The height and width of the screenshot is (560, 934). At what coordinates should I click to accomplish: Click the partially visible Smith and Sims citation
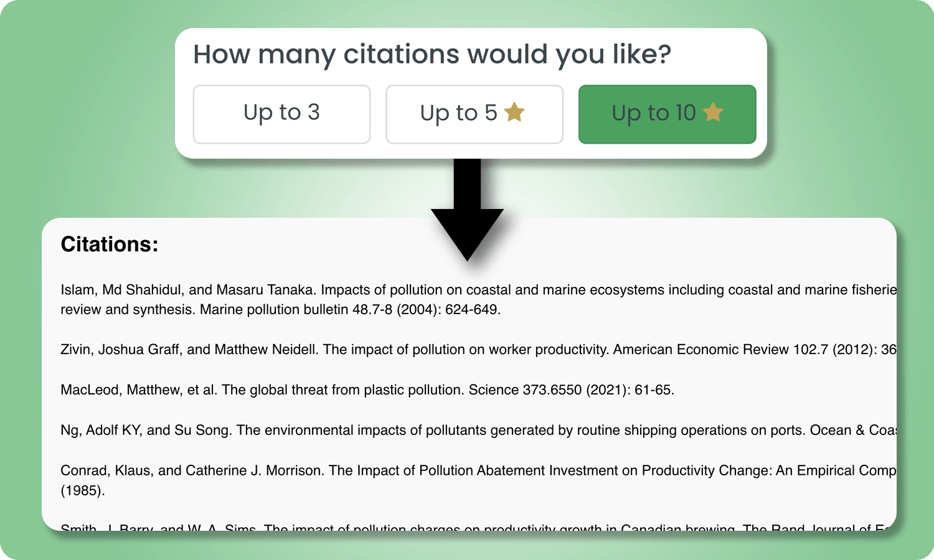(x=374, y=528)
